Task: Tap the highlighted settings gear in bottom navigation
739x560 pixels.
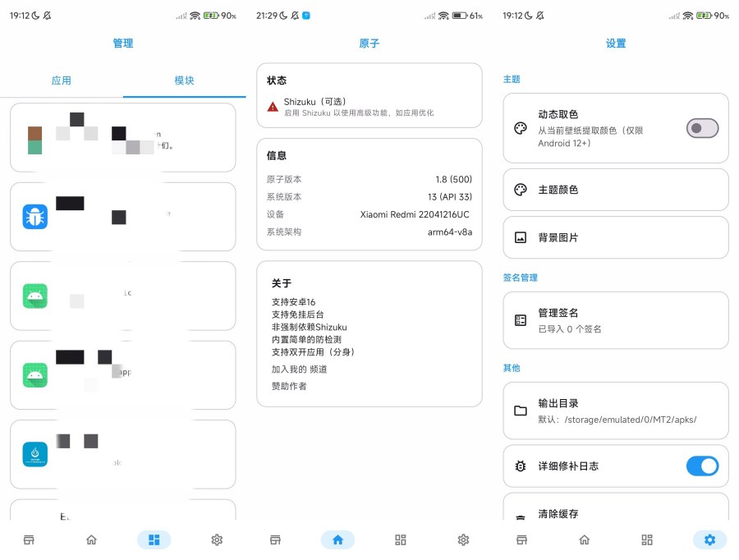Action: (709, 539)
